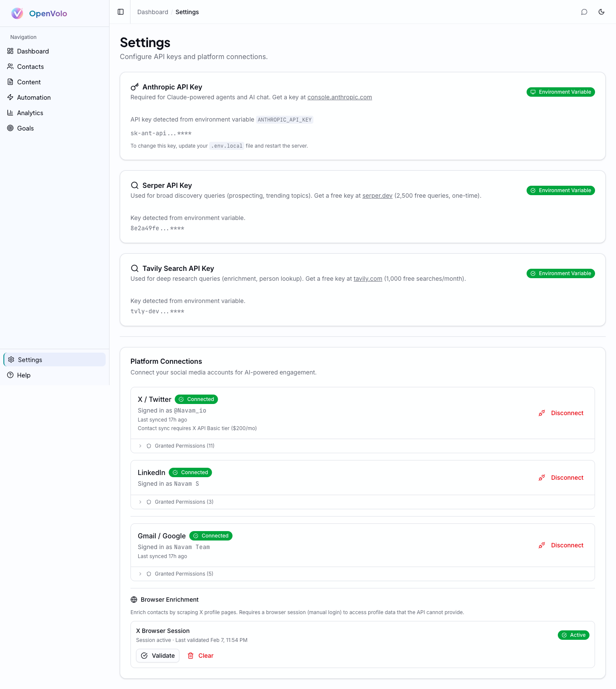The image size is (616, 689).
Task: Click the shield icon in Gmail Granted Permissions (5)
Action: point(149,574)
